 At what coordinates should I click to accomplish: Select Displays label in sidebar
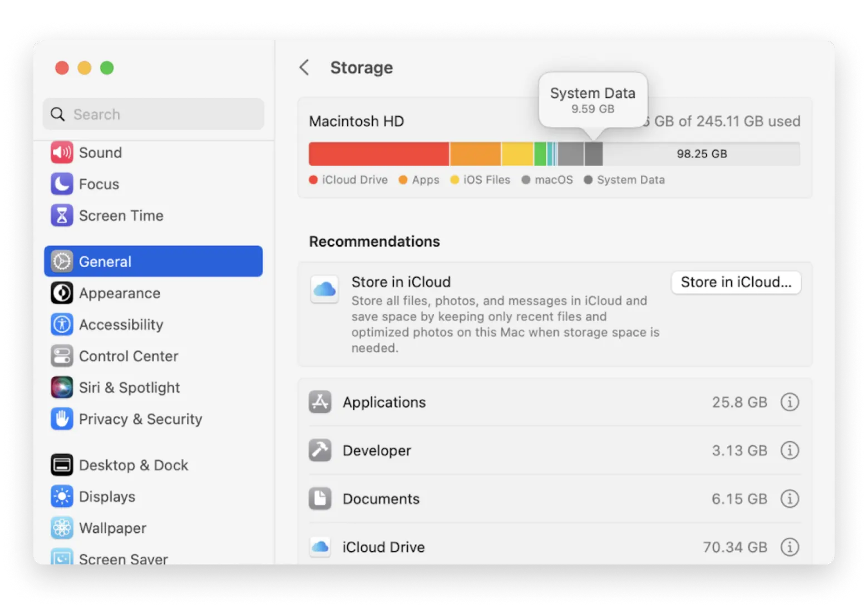[107, 497]
